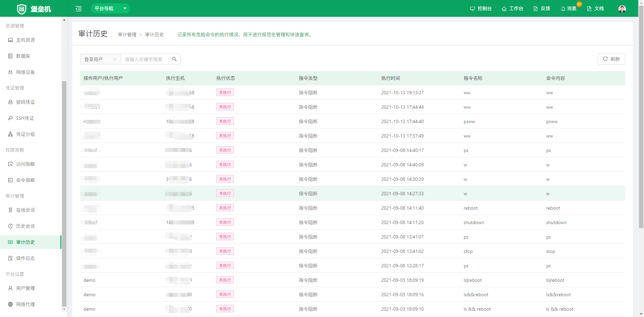
Task: Click 审计历史 breadcrumb link
Action: click(154, 35)
